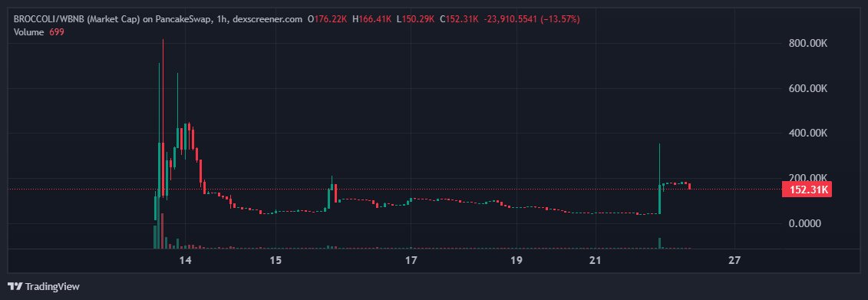Click the open value O176.22K
The image size is (868, 300).
327,19
